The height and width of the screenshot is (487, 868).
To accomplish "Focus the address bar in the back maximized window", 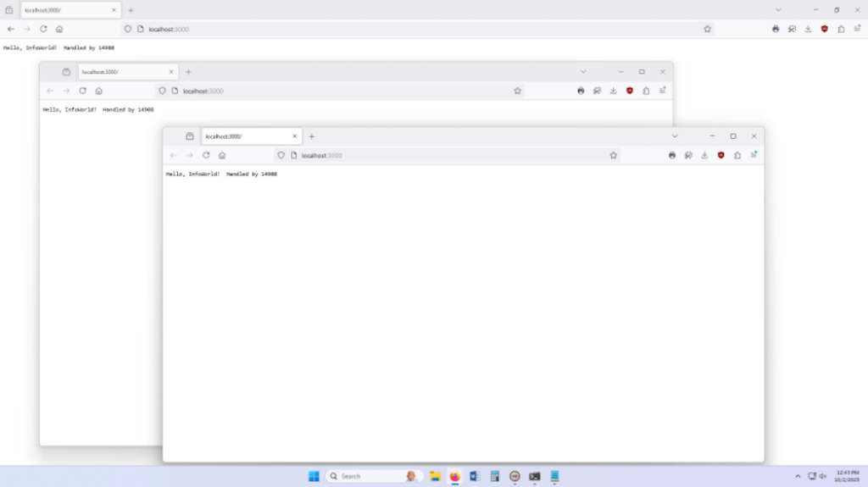I will (x=418, y=29).
